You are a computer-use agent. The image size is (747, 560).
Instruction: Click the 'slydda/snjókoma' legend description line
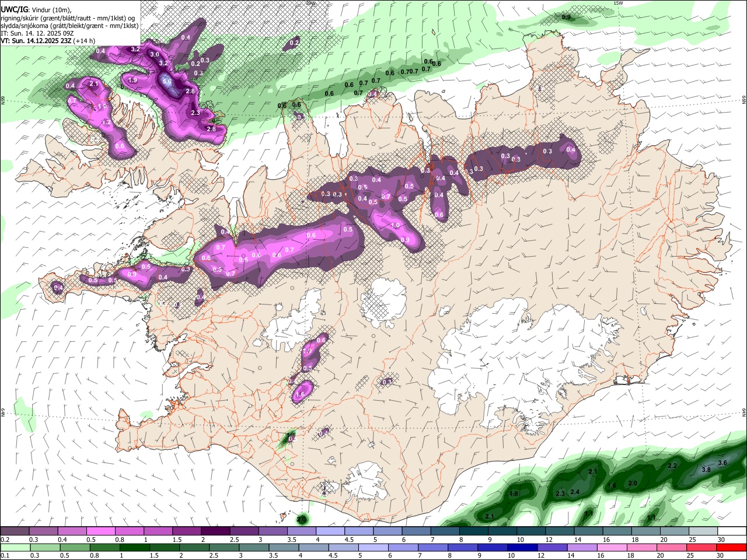coord(69,26)
